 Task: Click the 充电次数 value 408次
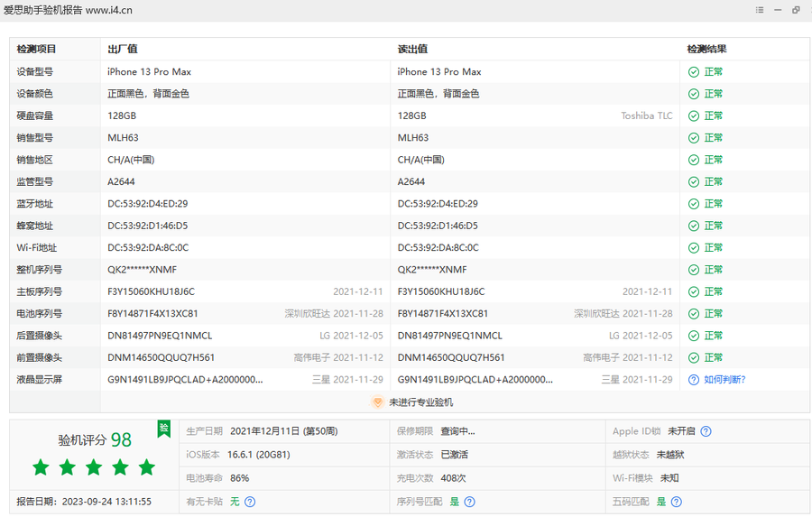pyautogui.click(x=453, y=478)
